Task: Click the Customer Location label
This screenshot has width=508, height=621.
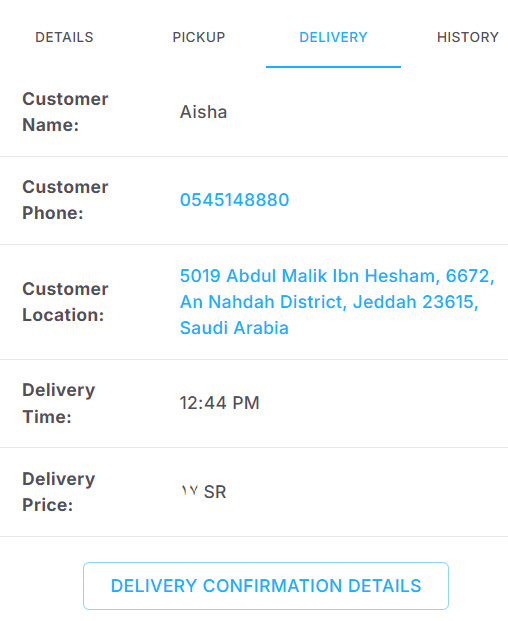Action: pyautogui.click(x=65, y=302)
